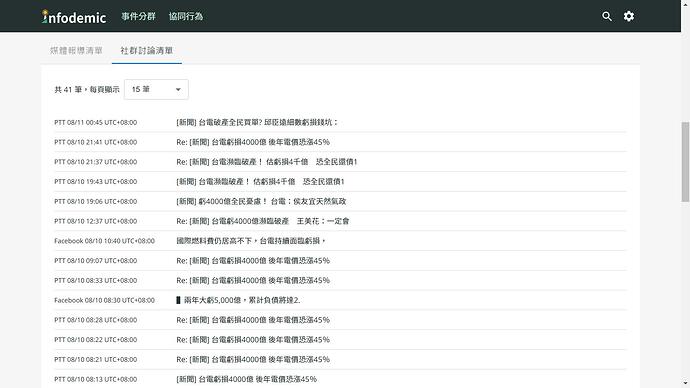Click the timestamp PTT 08/10 19:06 UTC+08:00
This screenshot has height=388, width=690.
[x=95, y=201]
